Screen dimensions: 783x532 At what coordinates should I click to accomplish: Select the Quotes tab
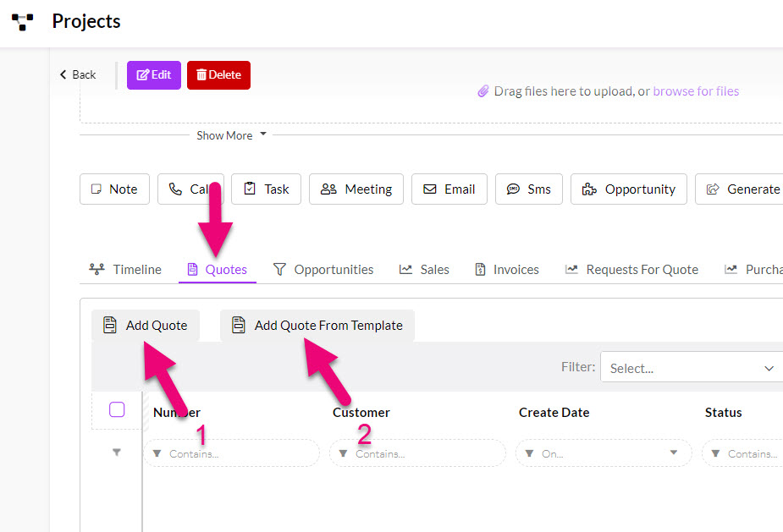(218, 270)
